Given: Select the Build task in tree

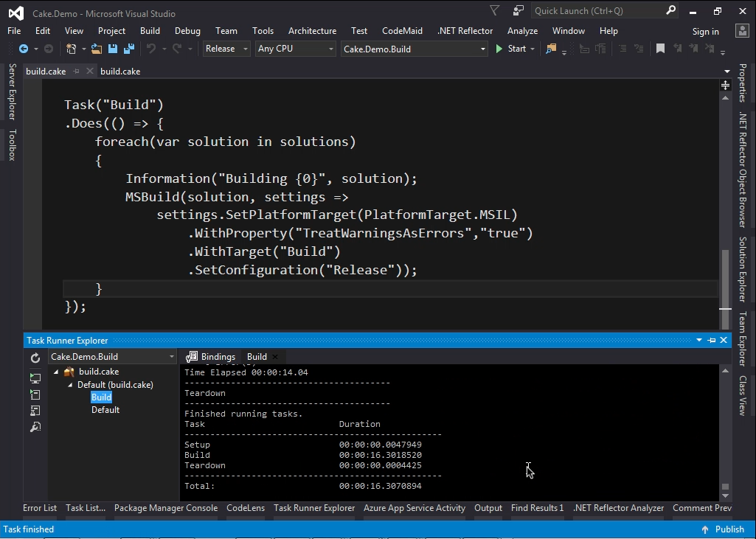Looking at the screenshot, I should click(101, 397).
